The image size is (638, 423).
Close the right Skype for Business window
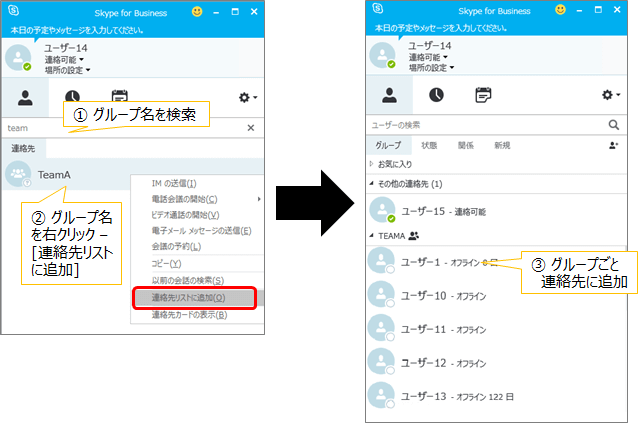[617, 10]
